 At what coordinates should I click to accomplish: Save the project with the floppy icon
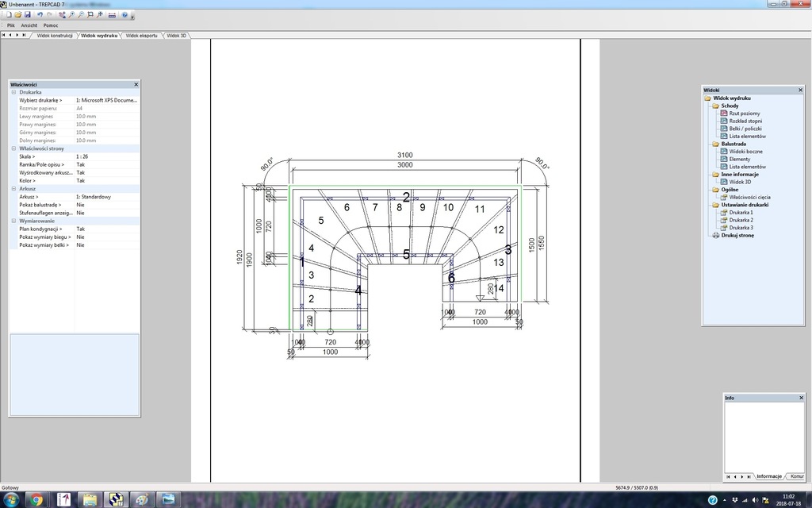(x=27, y=15)
